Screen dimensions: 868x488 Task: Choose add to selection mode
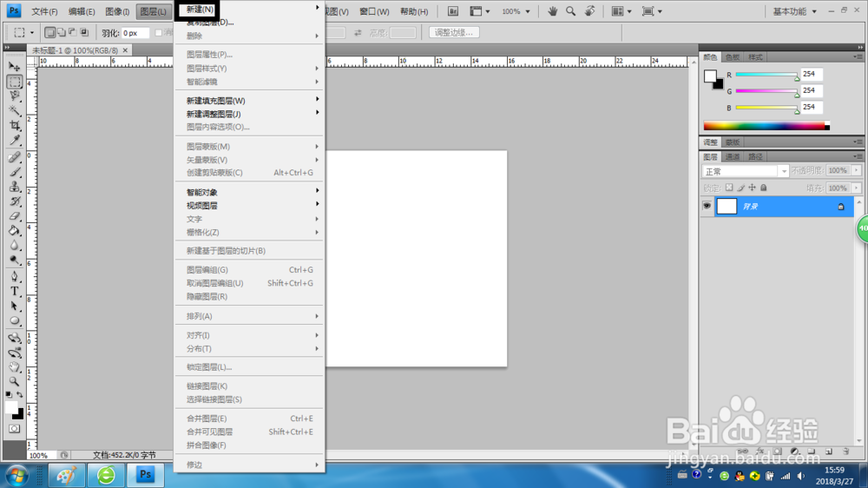click(62, 33)
